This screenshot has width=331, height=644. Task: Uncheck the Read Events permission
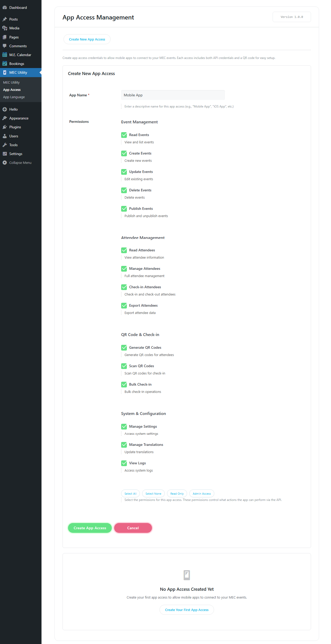pos(124,135)
